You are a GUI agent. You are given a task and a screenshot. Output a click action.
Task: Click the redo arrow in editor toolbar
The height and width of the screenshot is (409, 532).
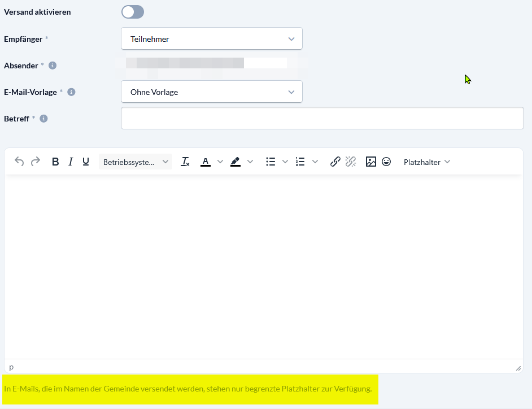pyautogui.click(x=36, y=162)
